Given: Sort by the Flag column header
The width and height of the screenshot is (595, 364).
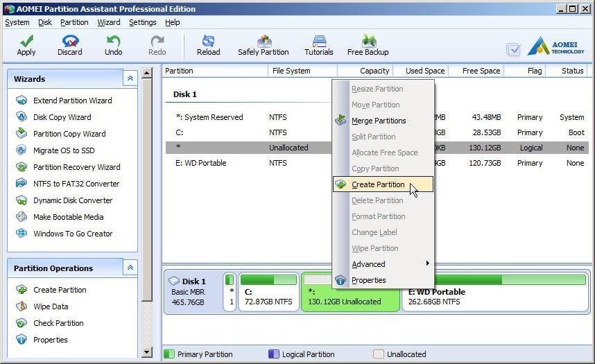Looking at the screenshot, I should [x=525, y=71].
